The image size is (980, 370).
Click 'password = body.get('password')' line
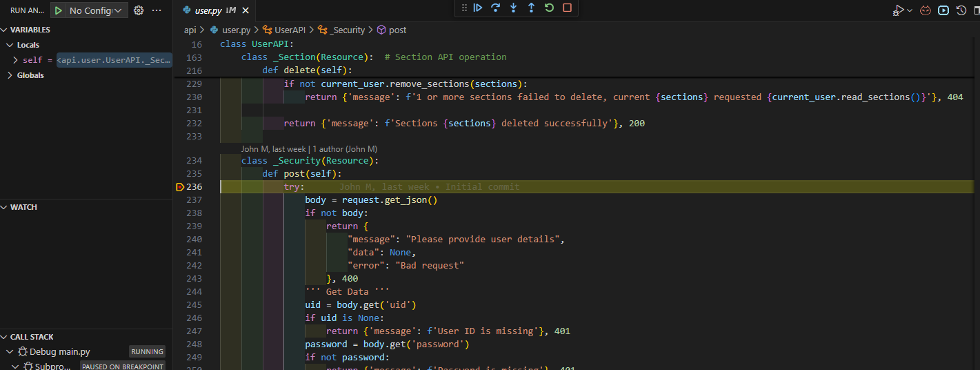tap(387, 344)
